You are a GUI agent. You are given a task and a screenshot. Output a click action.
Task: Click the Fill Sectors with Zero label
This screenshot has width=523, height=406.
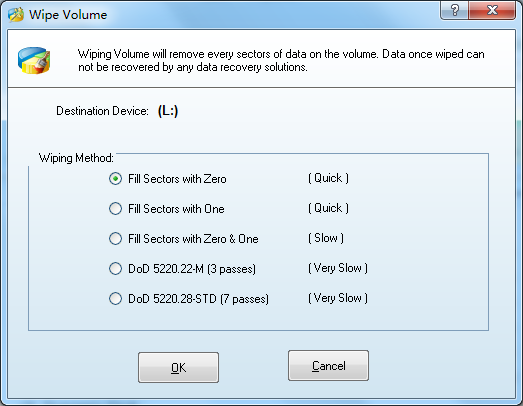click(x=177, y=179)
